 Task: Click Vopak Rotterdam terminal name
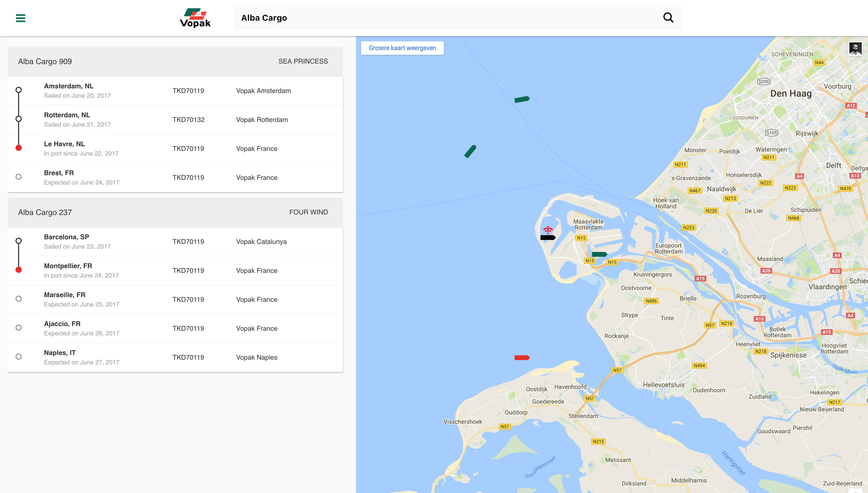pos(262,120)
